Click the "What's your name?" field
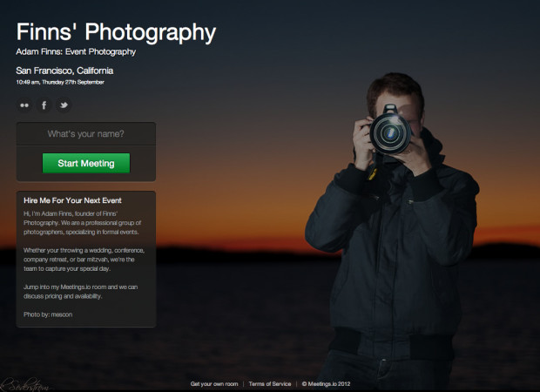Image resolution: width=540 pixels, height=392 pixels. (85, 134)
